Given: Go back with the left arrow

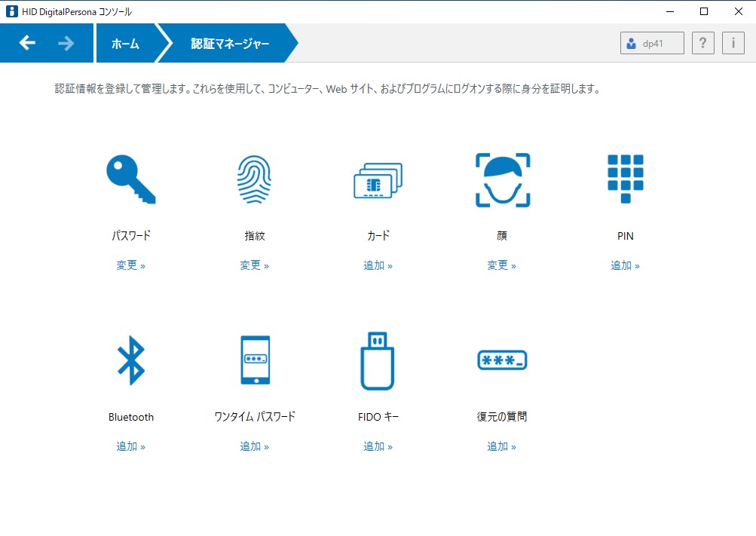Looking at the screenshot, I should click(x=27, y=43).
